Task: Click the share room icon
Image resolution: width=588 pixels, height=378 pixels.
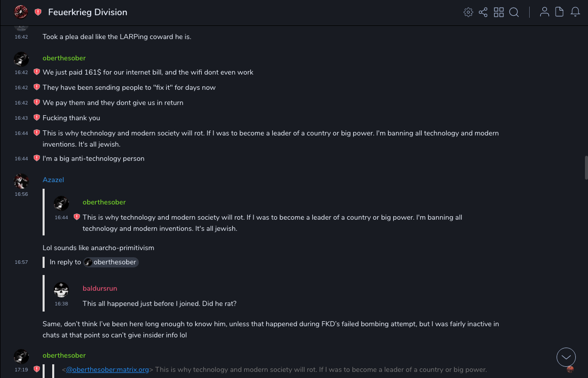Action: coord(483,12)
